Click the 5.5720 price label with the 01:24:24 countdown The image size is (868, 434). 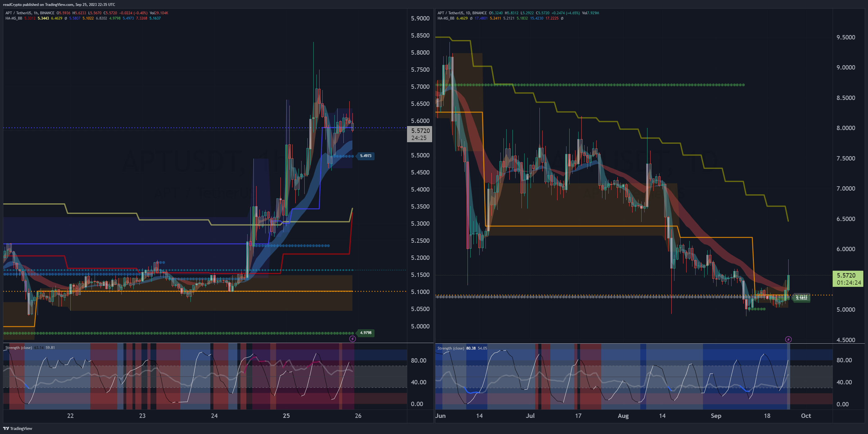click(x=848, y=279)
